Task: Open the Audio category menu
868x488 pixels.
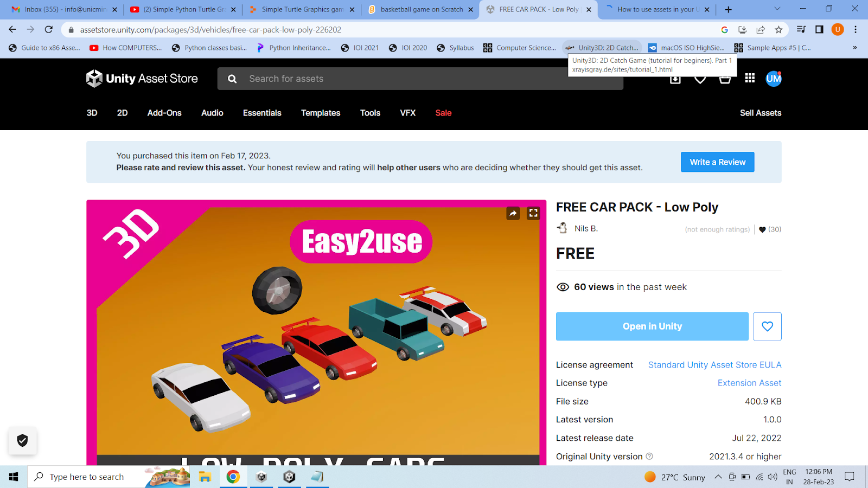Action: tap(212, 113)
